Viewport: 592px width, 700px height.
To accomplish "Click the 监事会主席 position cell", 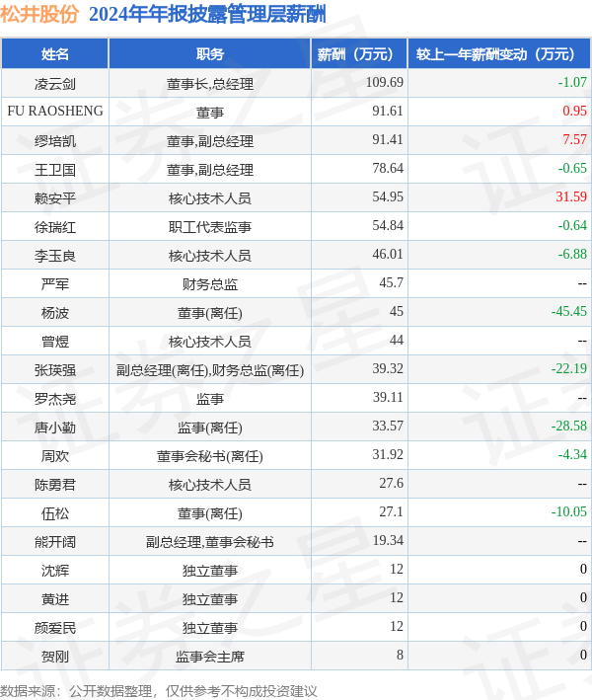I will (x=210, y=657).
